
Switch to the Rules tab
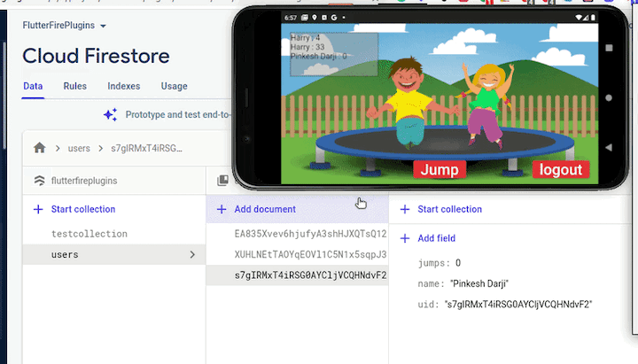(x=74, y=86)
